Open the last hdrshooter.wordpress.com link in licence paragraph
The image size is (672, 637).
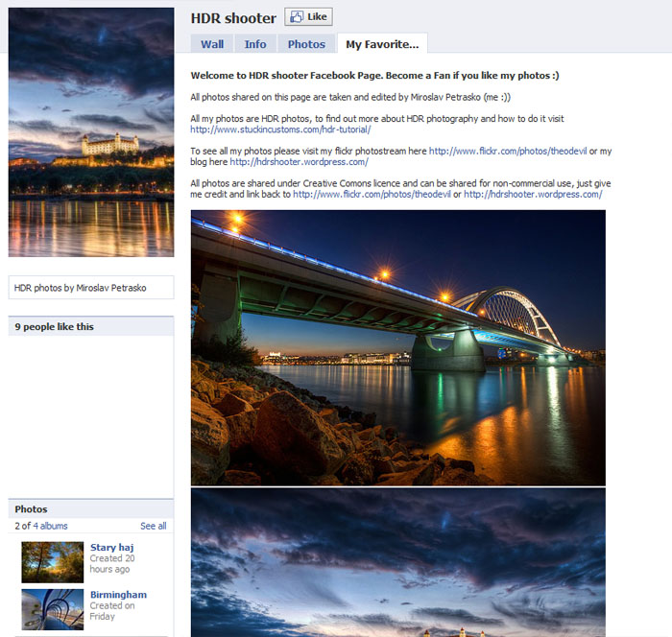[533, 194]
